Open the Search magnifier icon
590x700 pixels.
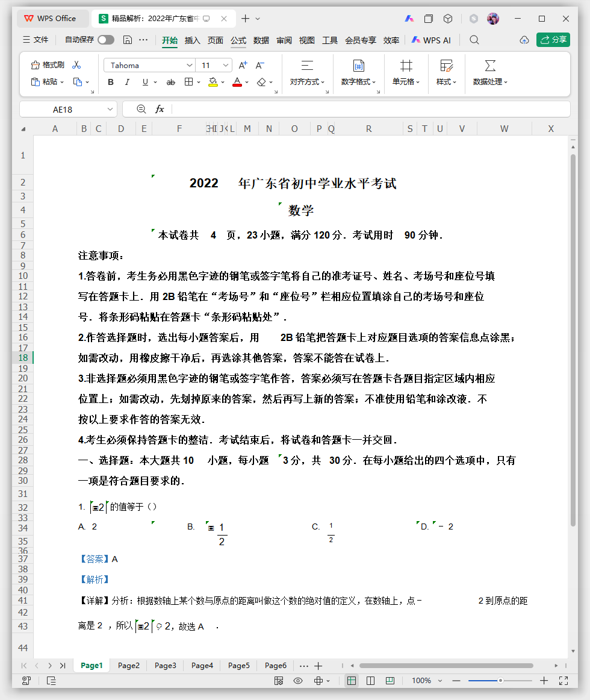(474, 40)
